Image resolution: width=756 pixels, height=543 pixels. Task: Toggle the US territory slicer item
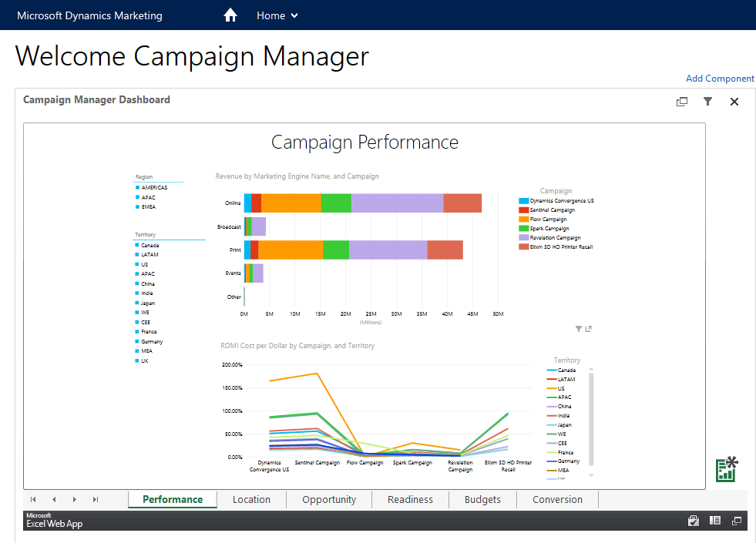142,264
